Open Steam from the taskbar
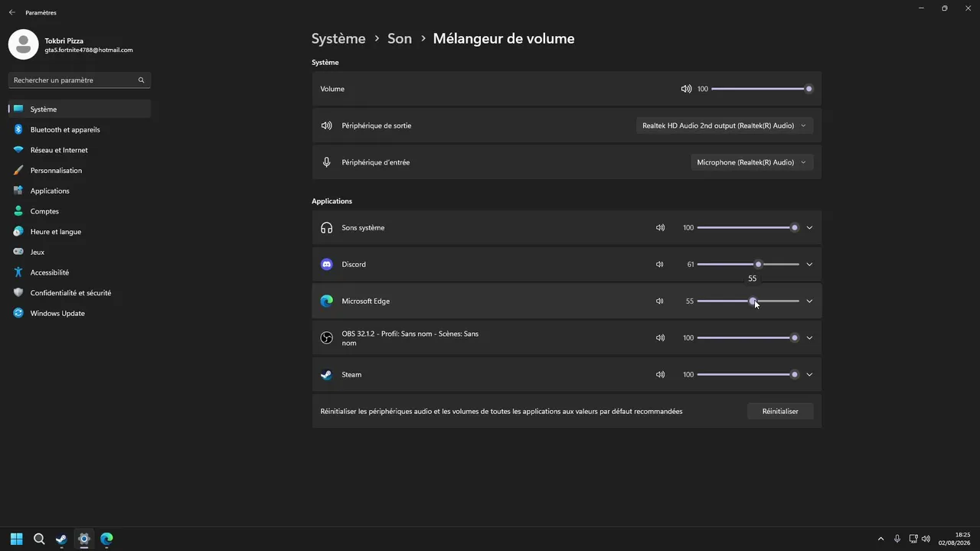 (x=61, y=539)
